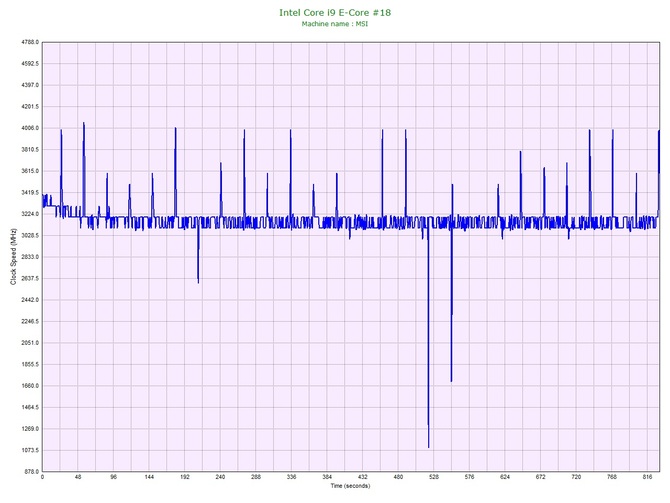Click the x-axis tick label 144
This screenshot has height=503, width=670.
[x=149, y=477]
